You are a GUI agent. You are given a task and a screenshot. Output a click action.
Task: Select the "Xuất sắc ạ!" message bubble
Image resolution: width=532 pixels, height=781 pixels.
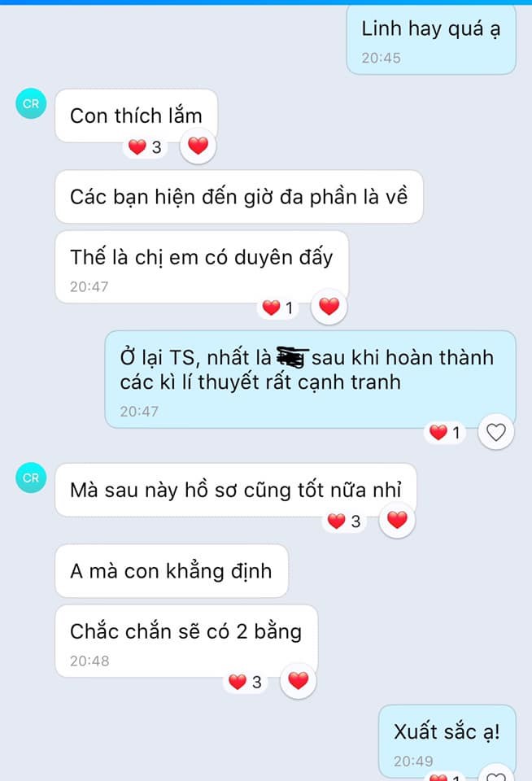point(447,742)
